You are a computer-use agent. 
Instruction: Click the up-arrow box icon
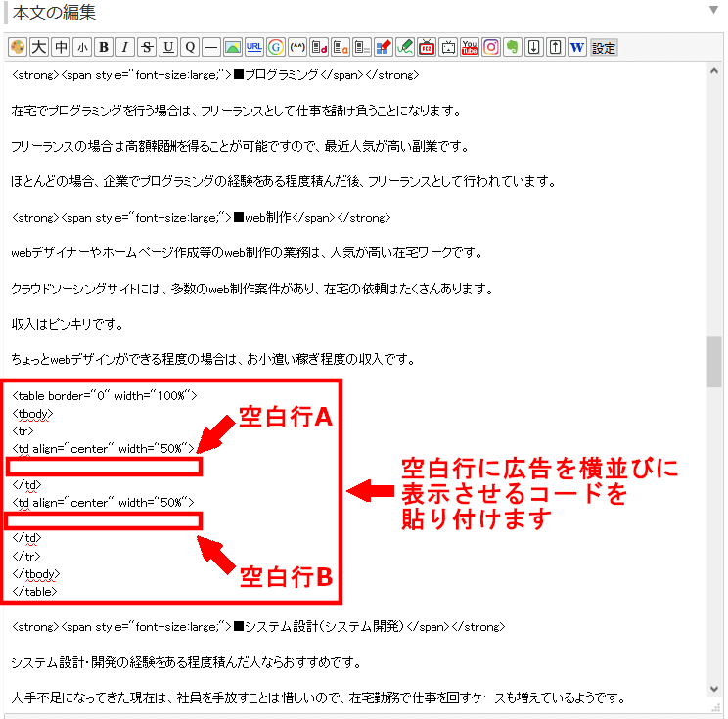555,47
